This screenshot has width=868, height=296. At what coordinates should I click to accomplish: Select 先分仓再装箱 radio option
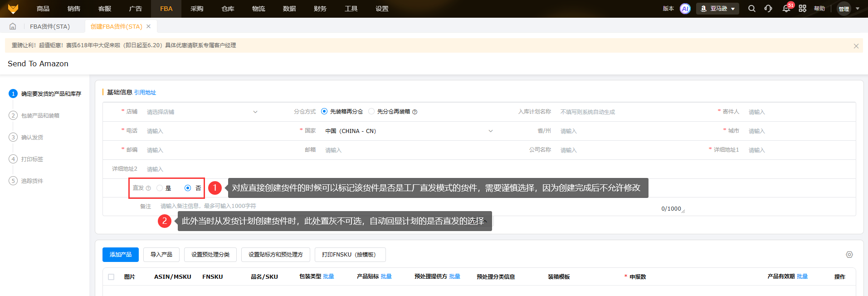371,111
